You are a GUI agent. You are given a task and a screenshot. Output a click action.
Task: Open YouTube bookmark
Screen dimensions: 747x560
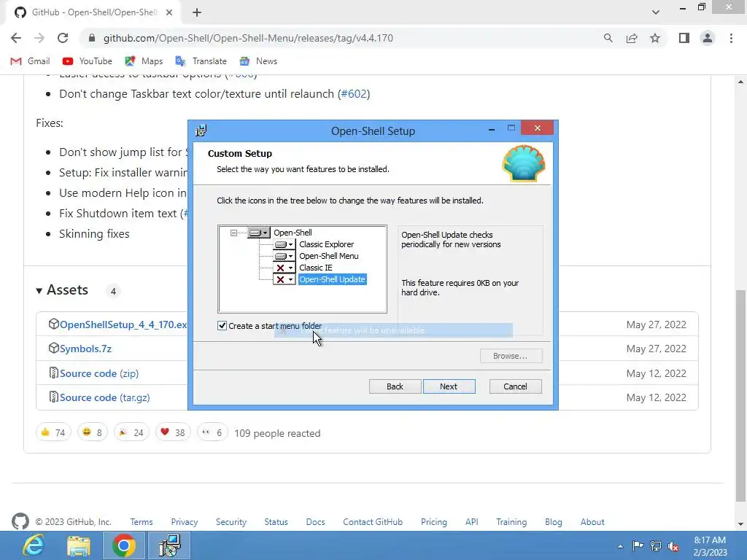(x=88, y=61)
